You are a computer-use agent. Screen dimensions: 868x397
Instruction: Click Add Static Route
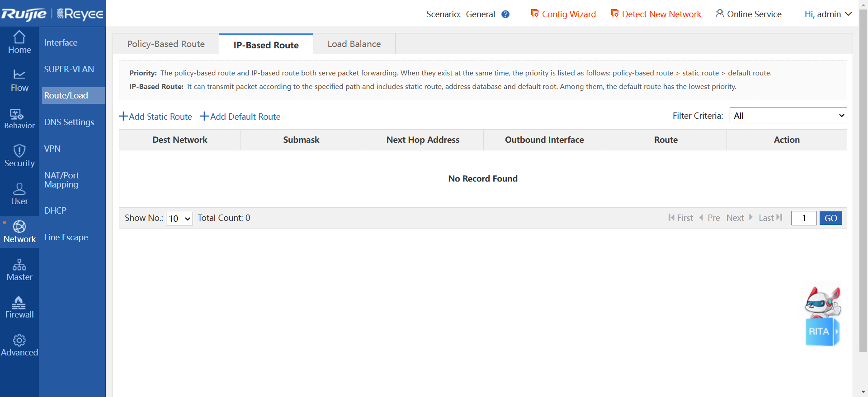click(x=156, y=117)
